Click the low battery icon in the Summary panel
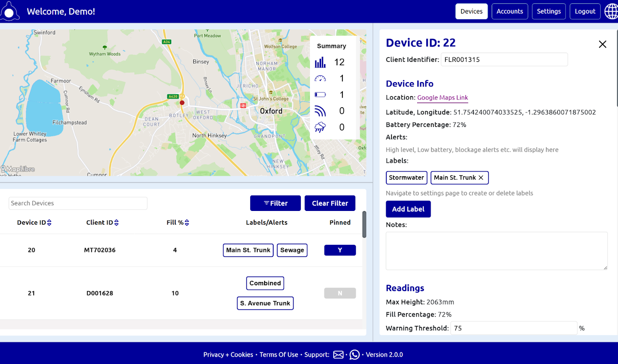This screenshot has width=618, height=364. 320,95
